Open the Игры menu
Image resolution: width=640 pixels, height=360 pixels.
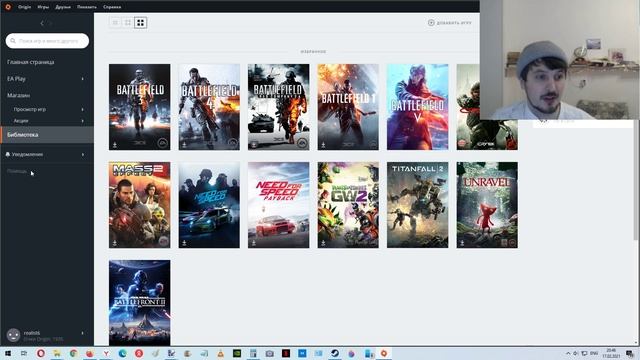coord(43,7)
